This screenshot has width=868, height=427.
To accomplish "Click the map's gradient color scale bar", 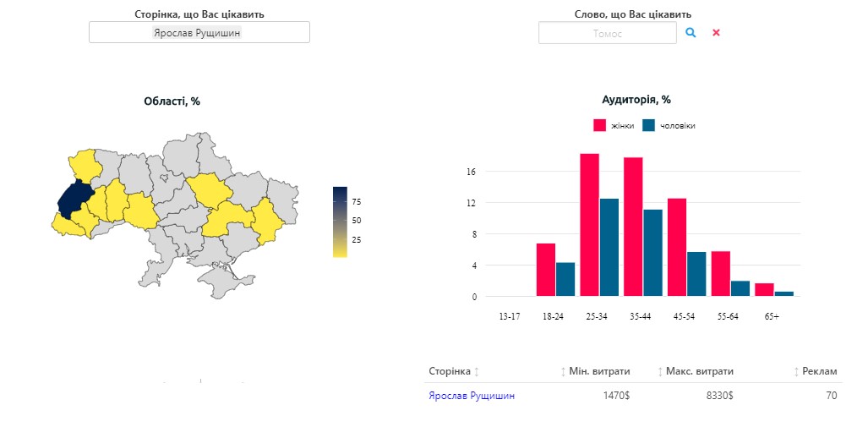I will click(x=340, y=221).
